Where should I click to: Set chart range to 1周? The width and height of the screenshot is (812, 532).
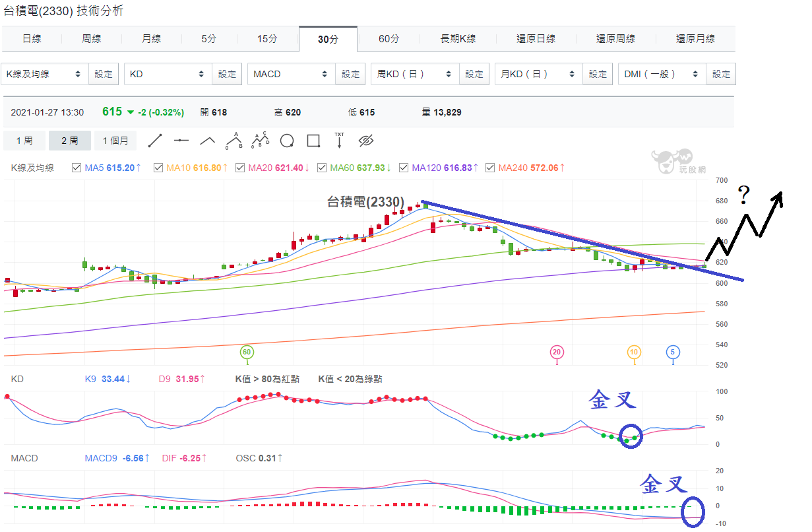[24, 141]
